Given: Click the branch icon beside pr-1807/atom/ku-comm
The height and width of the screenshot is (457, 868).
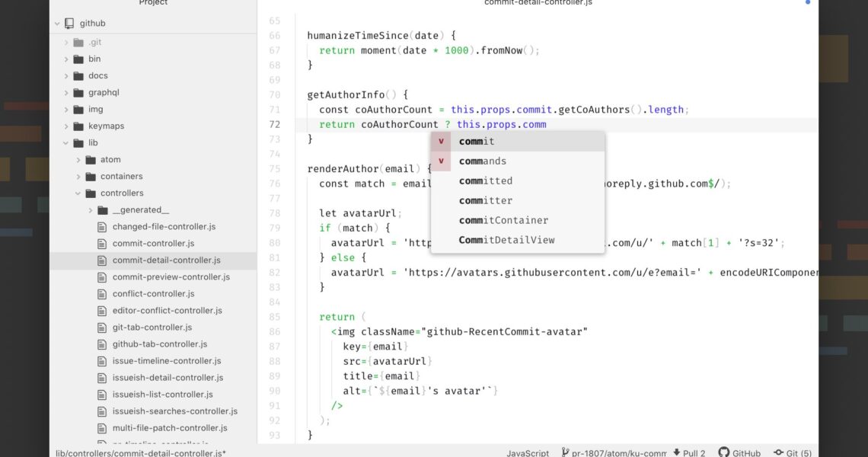Looking at the screenshot, I should 566,452.
